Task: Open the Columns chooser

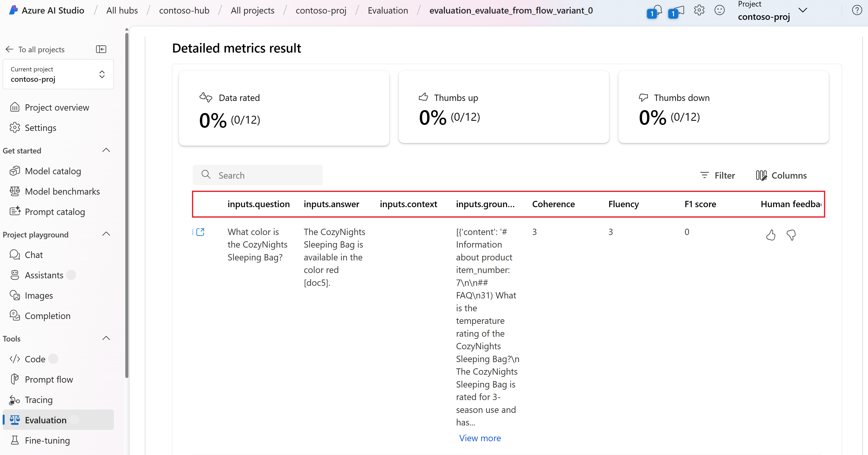Action: click(781, 175)
